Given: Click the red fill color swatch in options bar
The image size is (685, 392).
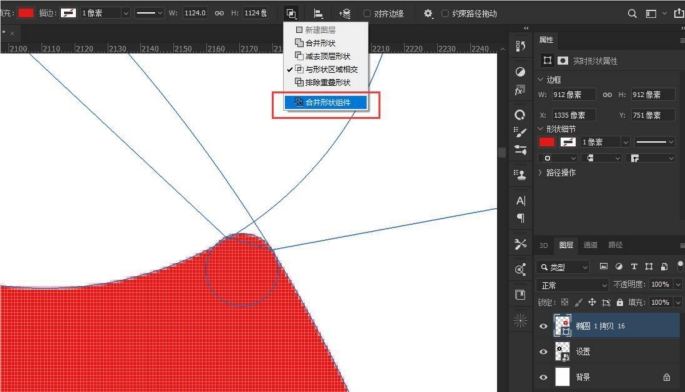Looking at the screenshot, I should point(26,13).
